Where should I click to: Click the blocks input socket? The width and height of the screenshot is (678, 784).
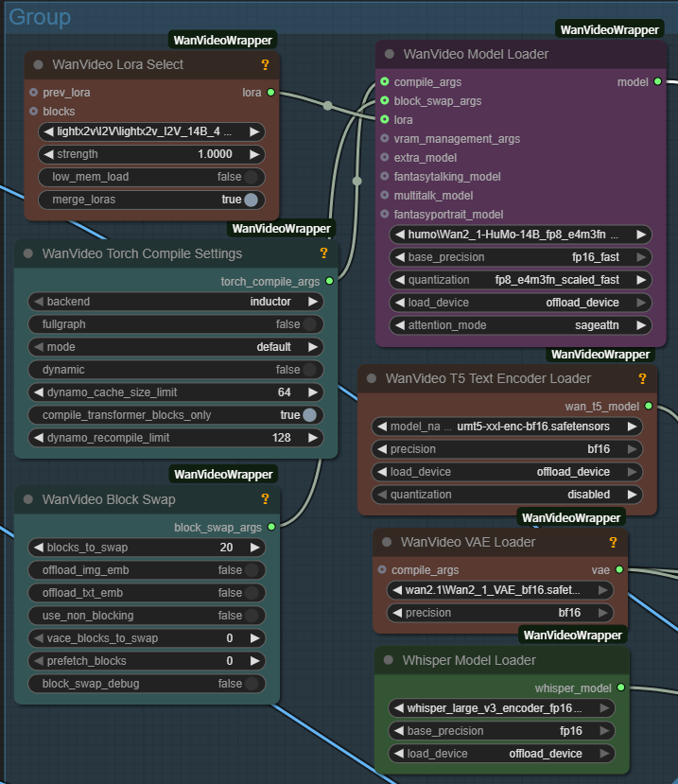tap(33, 111)
